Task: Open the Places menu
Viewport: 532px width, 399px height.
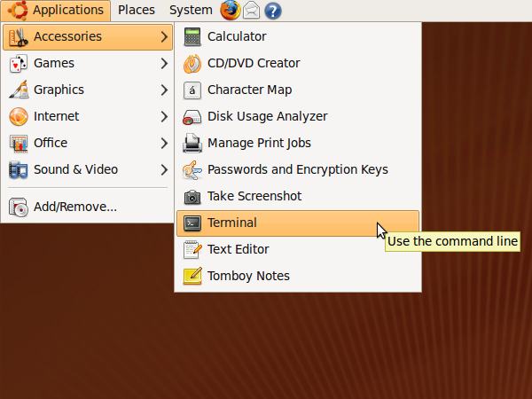Action: pyautogui.click(x=137, y=10)
